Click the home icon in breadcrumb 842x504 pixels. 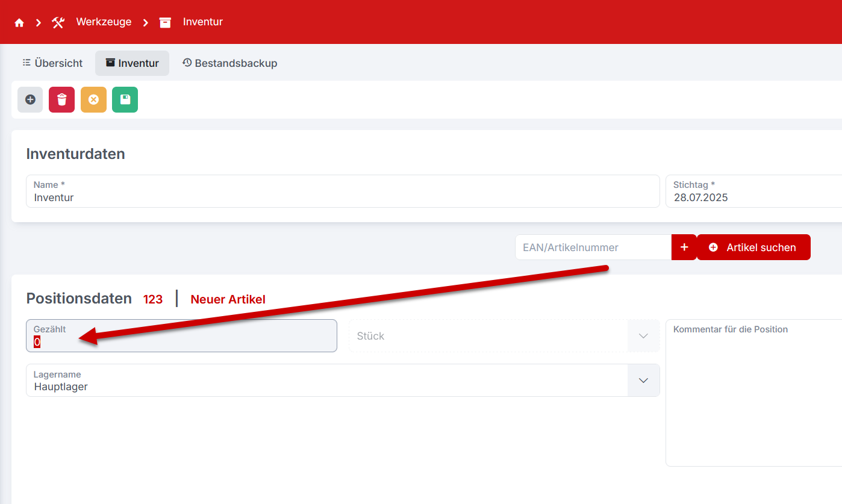[19, 22]
